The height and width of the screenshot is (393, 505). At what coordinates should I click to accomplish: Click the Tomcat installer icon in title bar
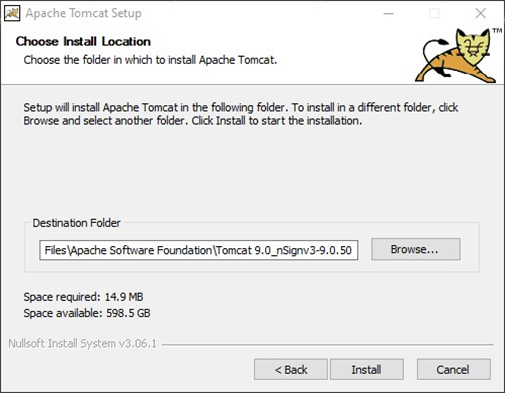[x=12, y=13]
